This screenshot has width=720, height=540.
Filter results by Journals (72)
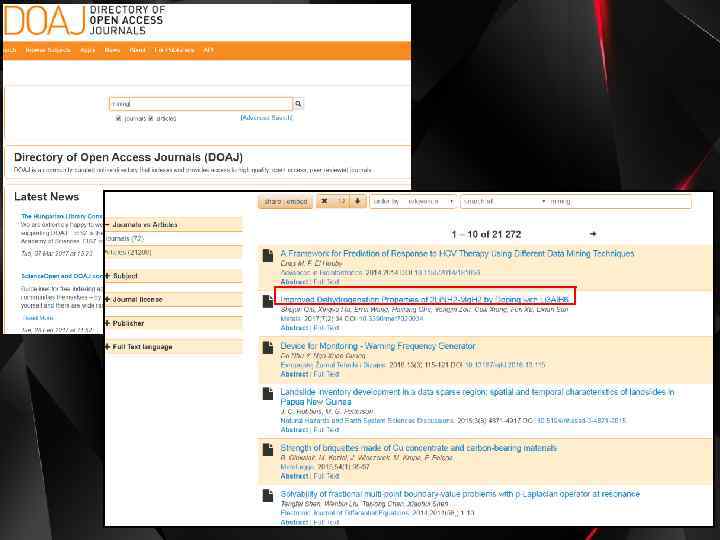tap(125, 238)
